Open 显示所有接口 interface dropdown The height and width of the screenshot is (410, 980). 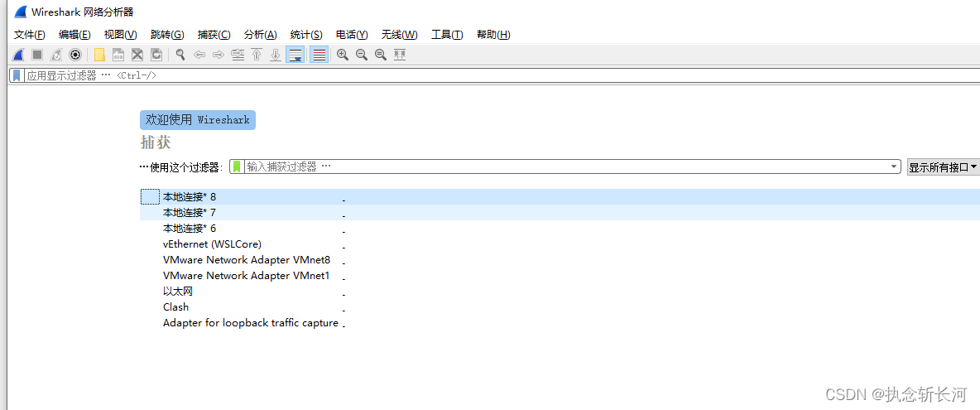(x=943, y=166)
